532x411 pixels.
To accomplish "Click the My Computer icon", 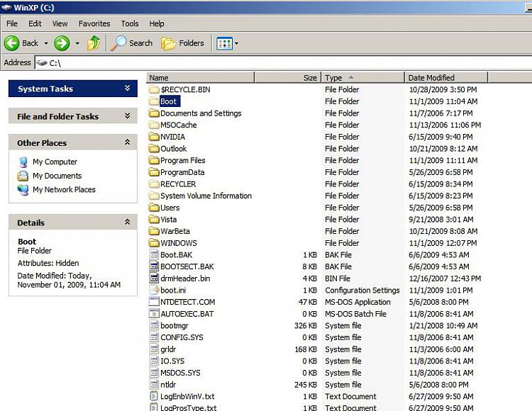I will [23, 162].
